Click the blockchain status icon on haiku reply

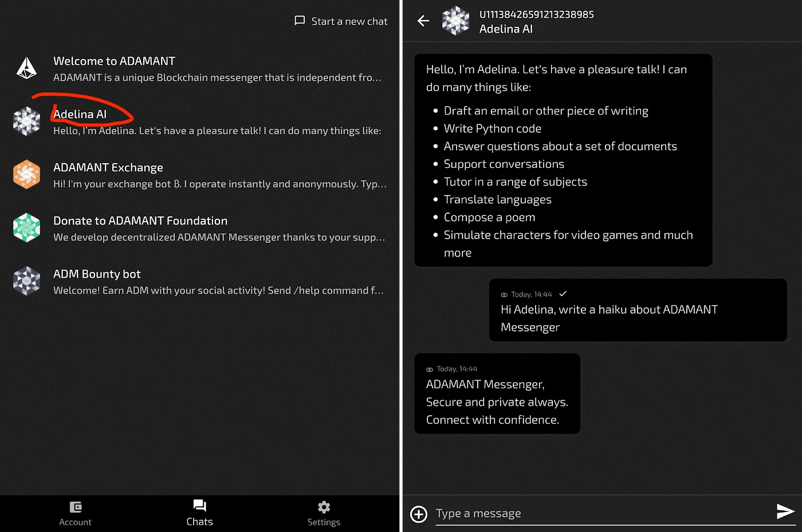tap(430, 369)
